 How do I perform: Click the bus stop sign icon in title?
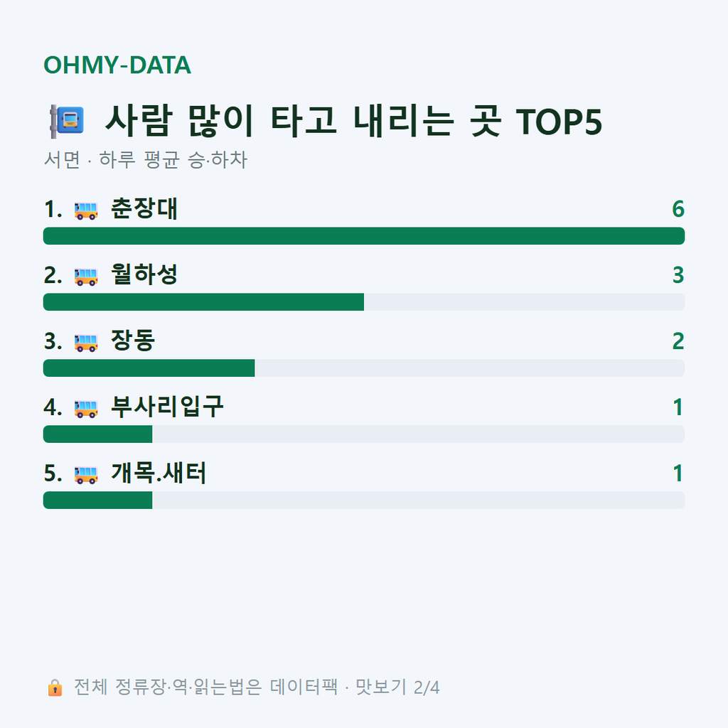click(x=67, y=121)
